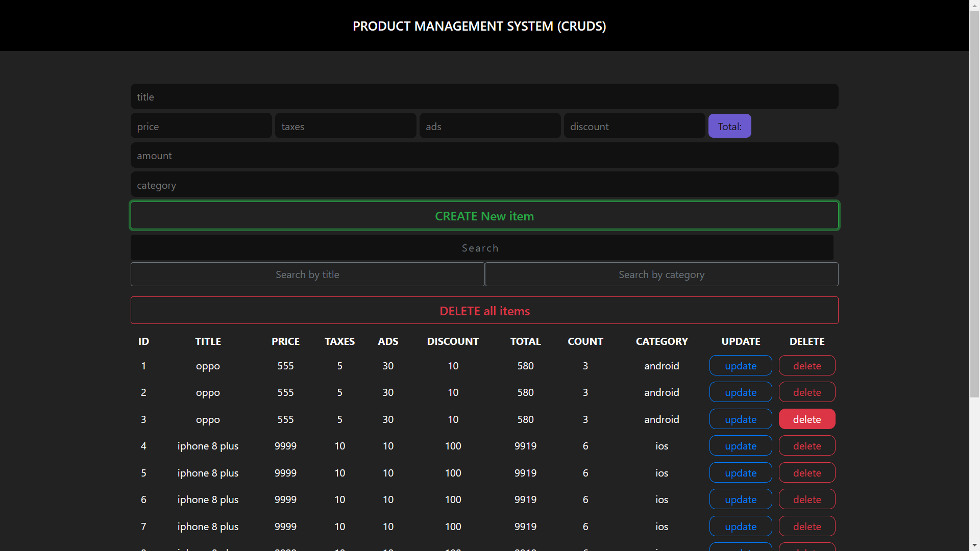Click the PRICE column header
The height and width of the screenshot is (551, 980).
tap(285, 341)
